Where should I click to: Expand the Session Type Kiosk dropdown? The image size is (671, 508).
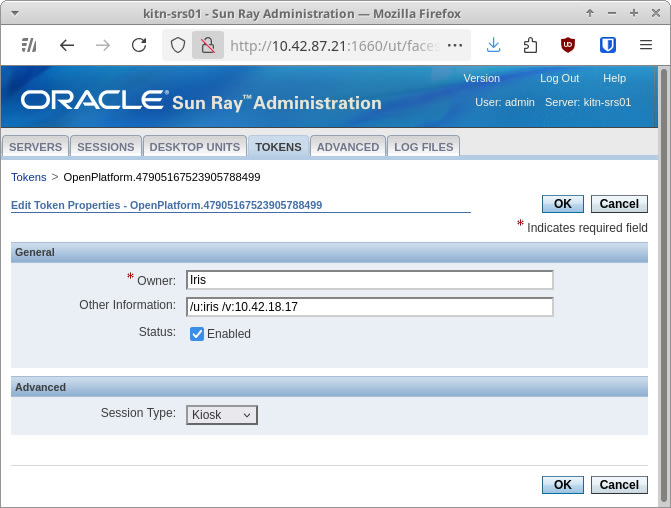click(221, 415)
